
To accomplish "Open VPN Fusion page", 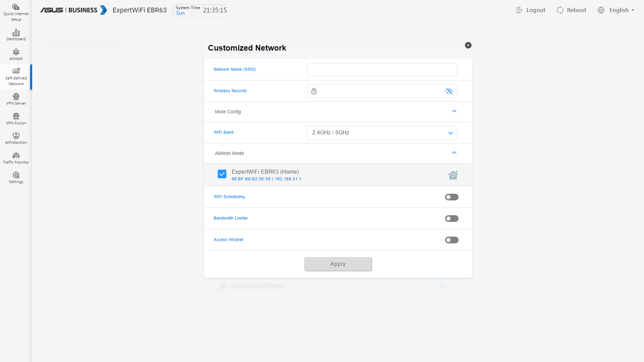I will 16,119.
